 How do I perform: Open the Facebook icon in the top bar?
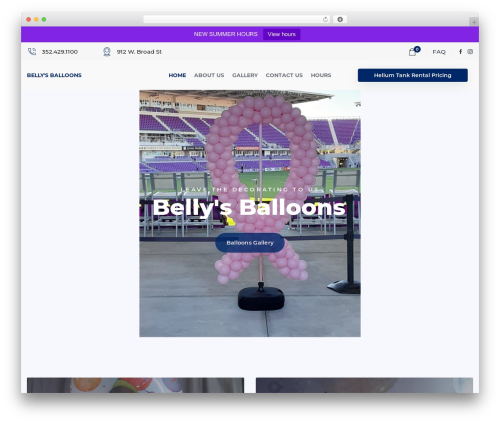point(460,52)
